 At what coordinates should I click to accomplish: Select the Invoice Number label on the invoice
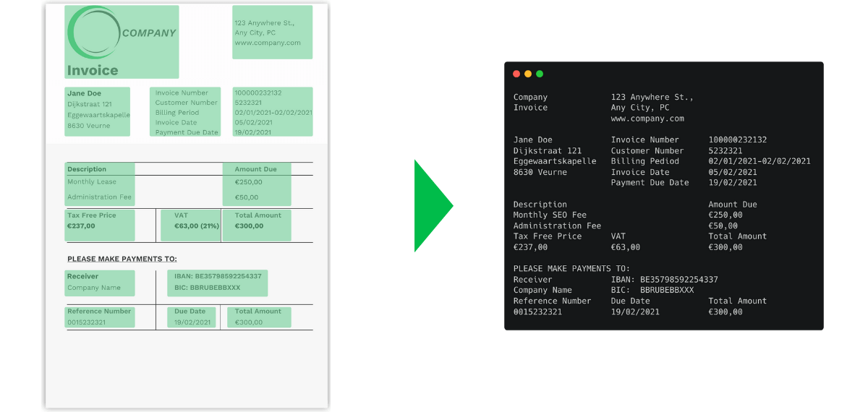pyautogui.click(x=182, y=93)
